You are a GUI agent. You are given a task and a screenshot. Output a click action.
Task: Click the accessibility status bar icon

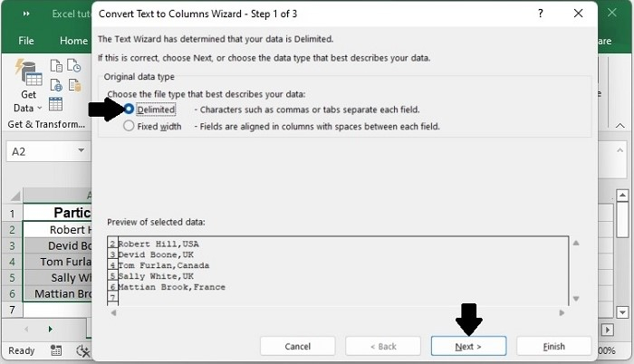83,350
